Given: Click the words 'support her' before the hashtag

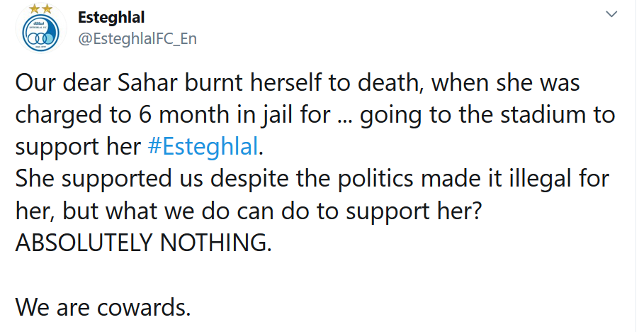Looking at the screenshot, I should 79,146.
